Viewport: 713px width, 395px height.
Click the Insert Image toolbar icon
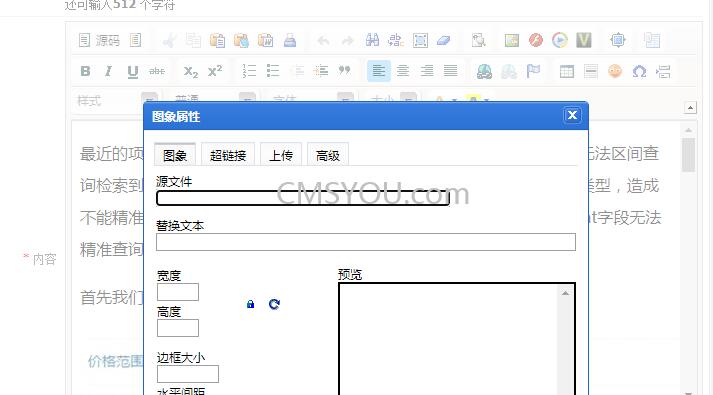point(512,40)
